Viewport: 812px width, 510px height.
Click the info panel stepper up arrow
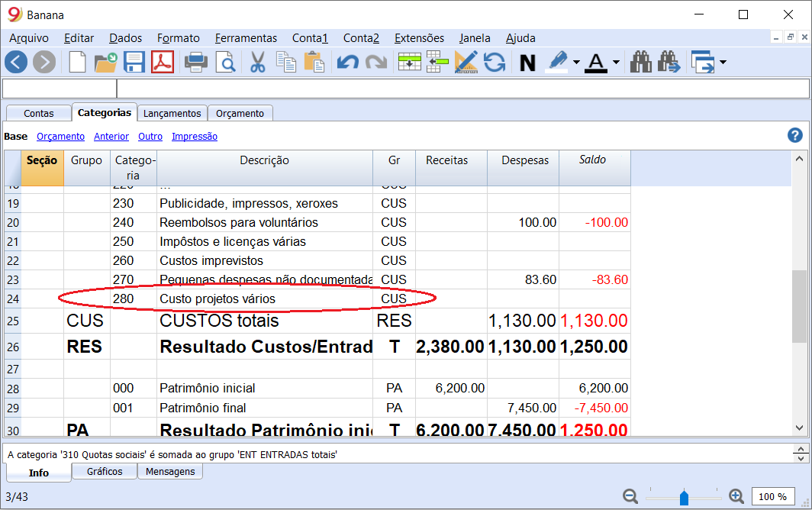(801, 449)
